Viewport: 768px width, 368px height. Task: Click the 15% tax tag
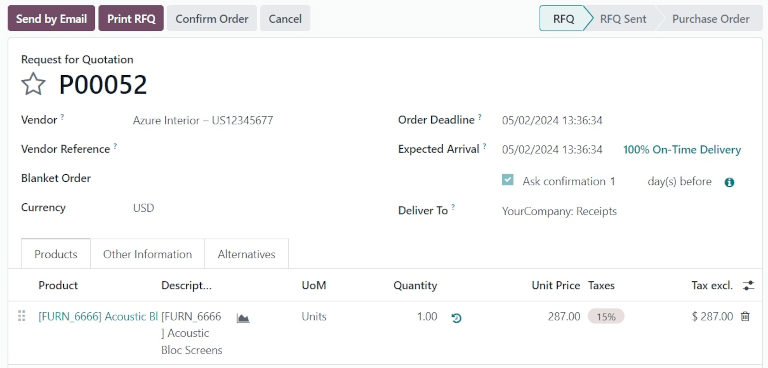(606, 317)
